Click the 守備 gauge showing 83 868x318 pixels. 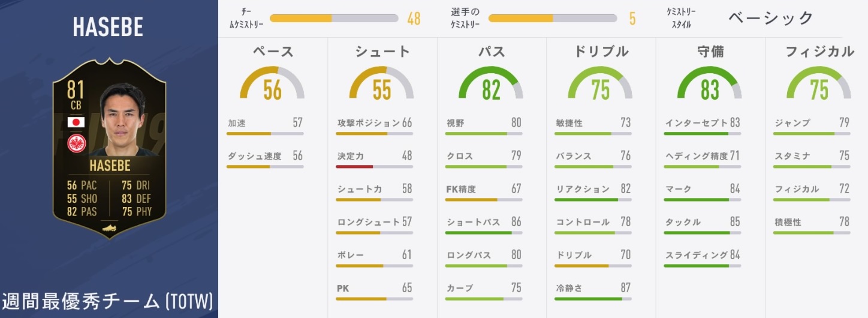(710, 84)
